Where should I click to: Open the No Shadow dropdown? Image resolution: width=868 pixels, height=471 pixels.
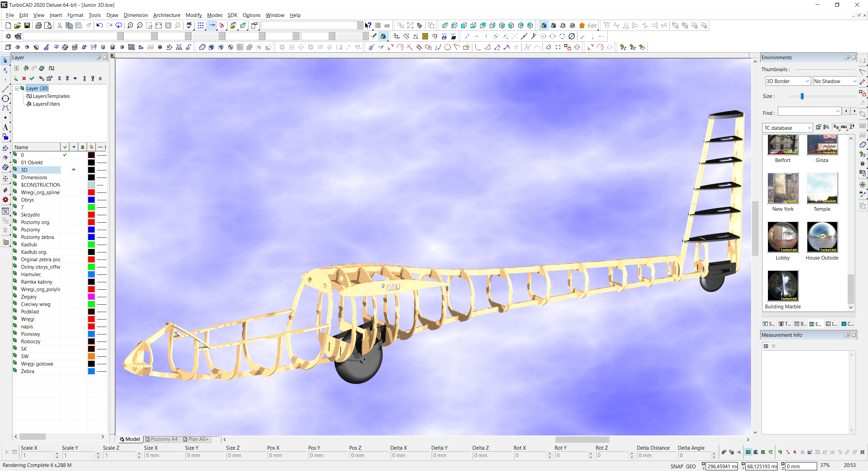[x=854, y=81]
